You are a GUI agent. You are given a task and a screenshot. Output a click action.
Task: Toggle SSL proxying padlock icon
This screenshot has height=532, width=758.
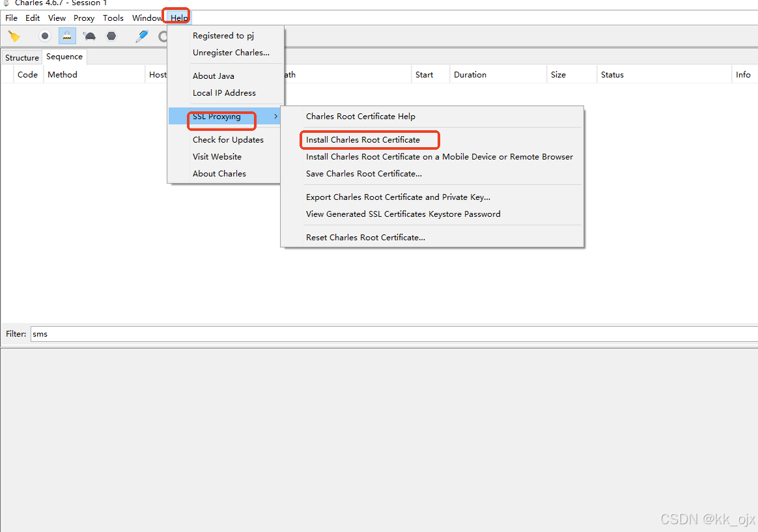click(x=67, y=36)
